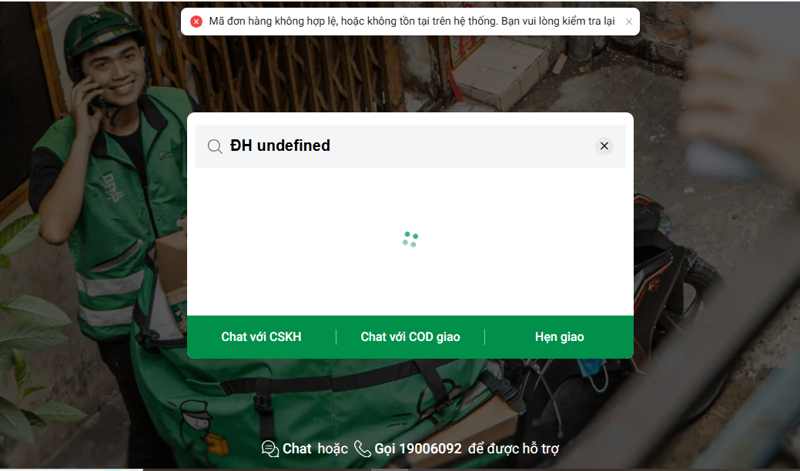This screenshot has height=471, width=800.
Task: Open the Chat support link at bottom
Action: [297, 449]
